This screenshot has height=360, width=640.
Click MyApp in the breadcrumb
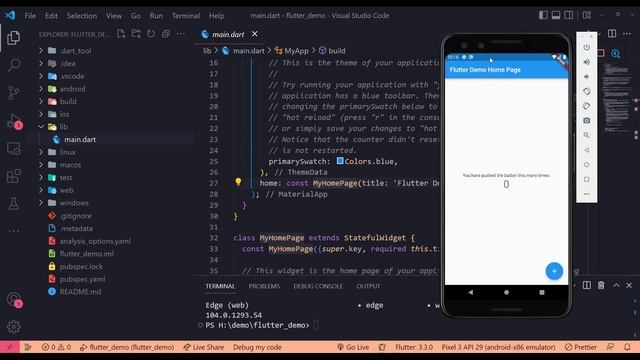point(296,51)
